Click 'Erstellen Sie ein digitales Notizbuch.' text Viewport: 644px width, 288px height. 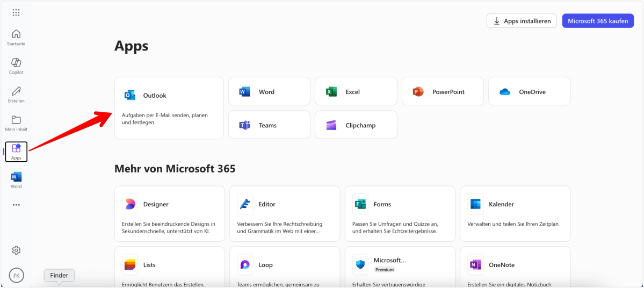click(510, 284)
